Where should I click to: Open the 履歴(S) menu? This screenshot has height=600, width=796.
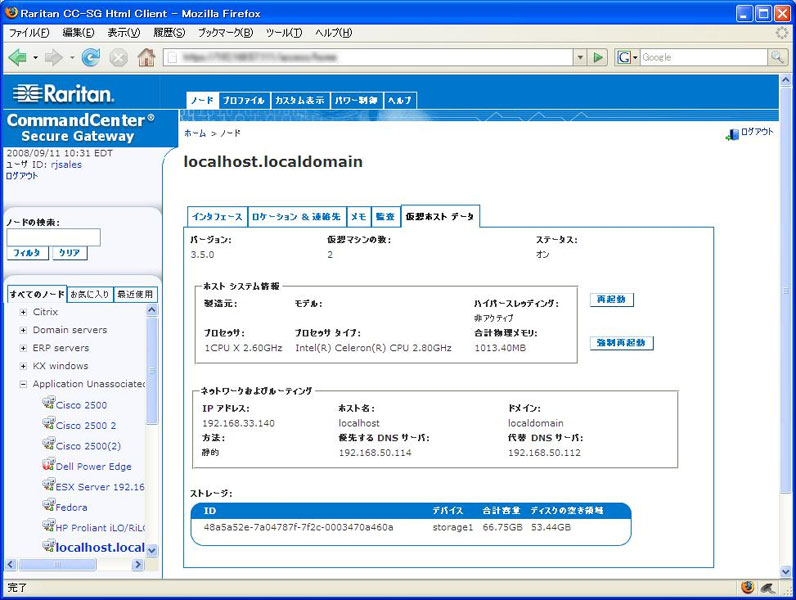pyautogui.click(x=169, y=33)
